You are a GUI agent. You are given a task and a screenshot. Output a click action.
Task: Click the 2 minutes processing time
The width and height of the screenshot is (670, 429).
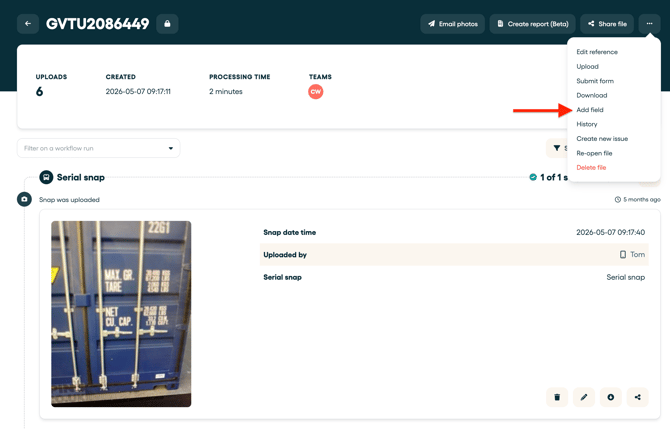[226, 91]
